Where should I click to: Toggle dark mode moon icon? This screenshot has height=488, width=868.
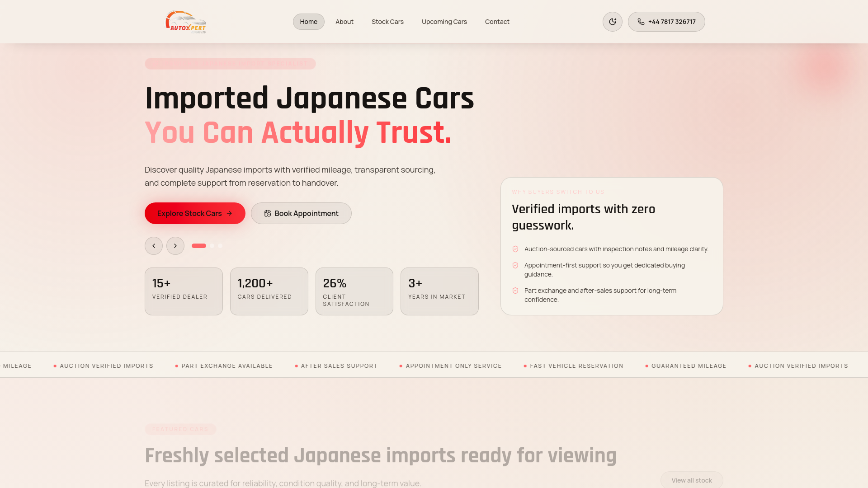tap(613, 22)
